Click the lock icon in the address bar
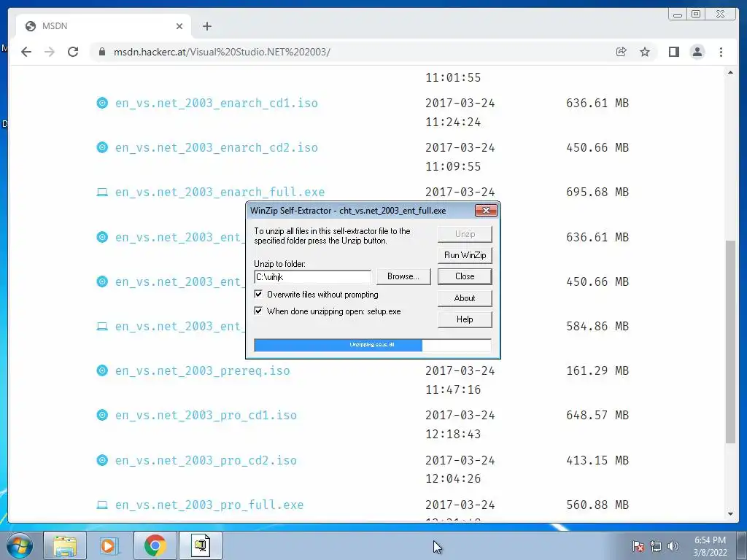 [101, 52]
